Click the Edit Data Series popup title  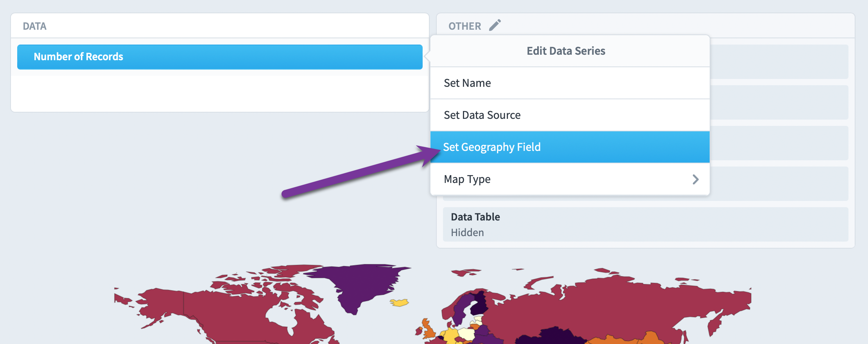[x=566, y=51]
